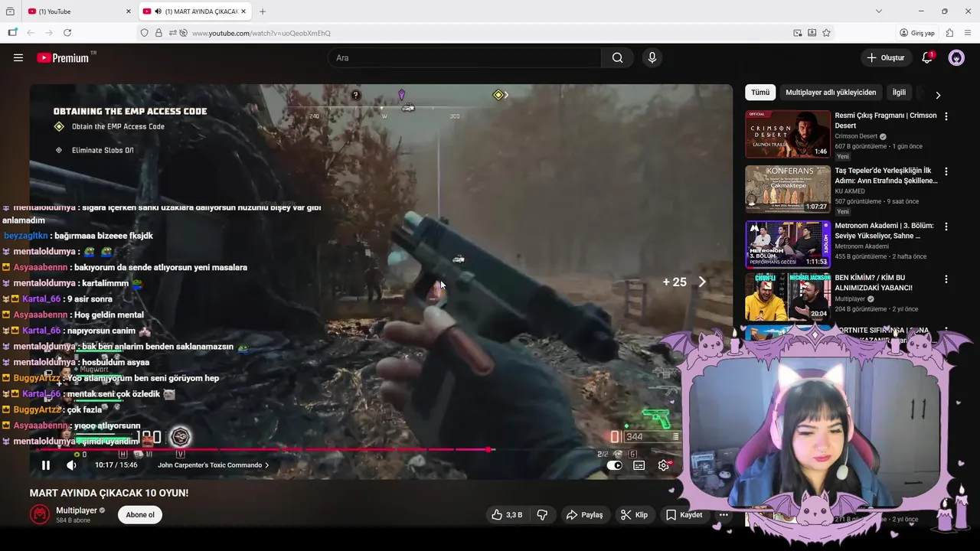Open the YouTube guide hamburger menu
The height and width of the screenshot is (551, 980).
(x=18, y=57)
